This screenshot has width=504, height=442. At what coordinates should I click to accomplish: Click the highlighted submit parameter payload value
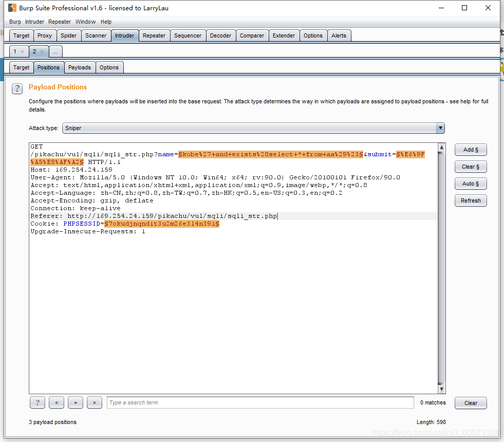point(410,154)
